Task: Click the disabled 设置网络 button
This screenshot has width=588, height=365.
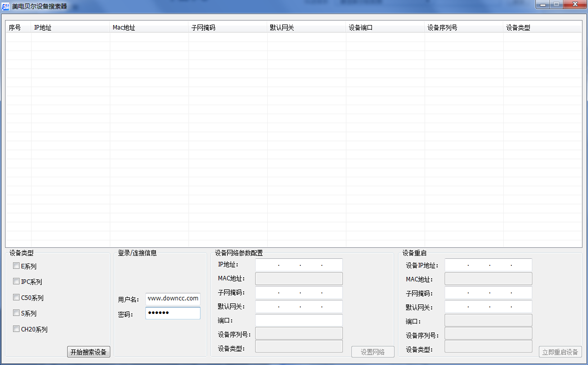Action: (x=373, y=352)
